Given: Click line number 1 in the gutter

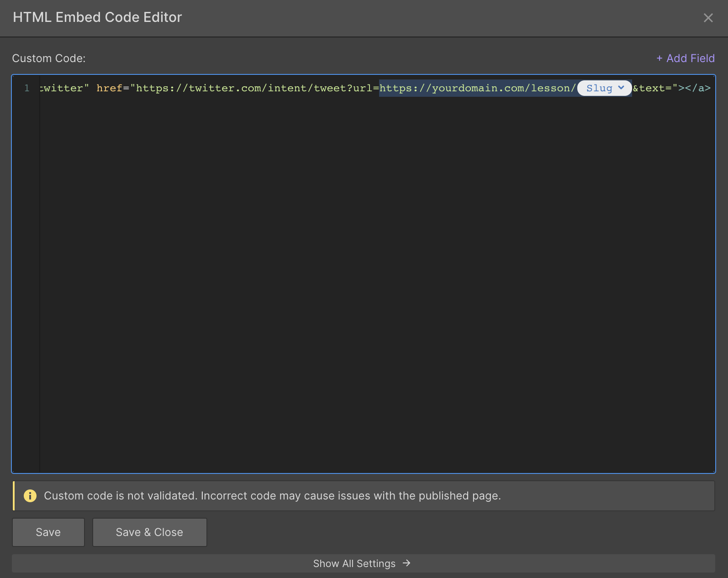Looking at the screenshot, I should 27,88.
